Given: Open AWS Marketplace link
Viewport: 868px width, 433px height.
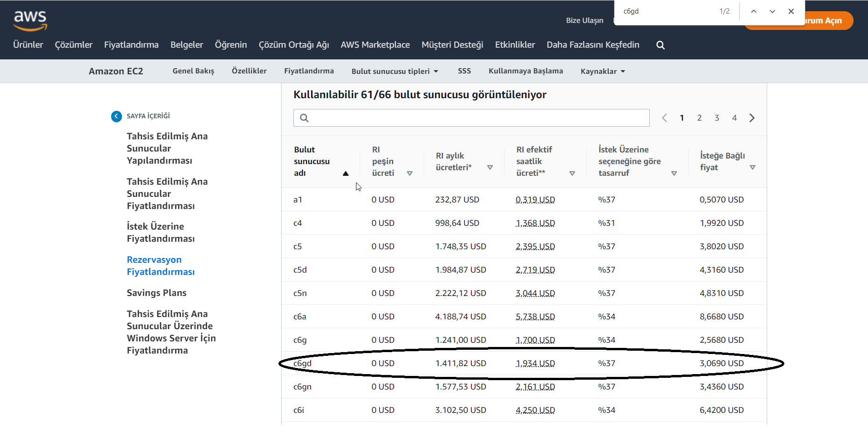Looking at the screenshot, I should click(x=375, y=45).
